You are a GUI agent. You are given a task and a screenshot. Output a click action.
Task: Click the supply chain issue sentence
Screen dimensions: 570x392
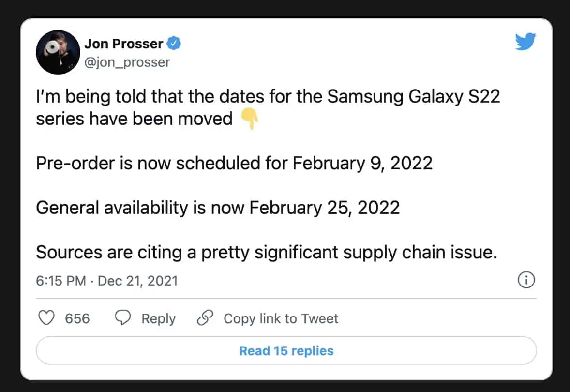coord(267,252)
